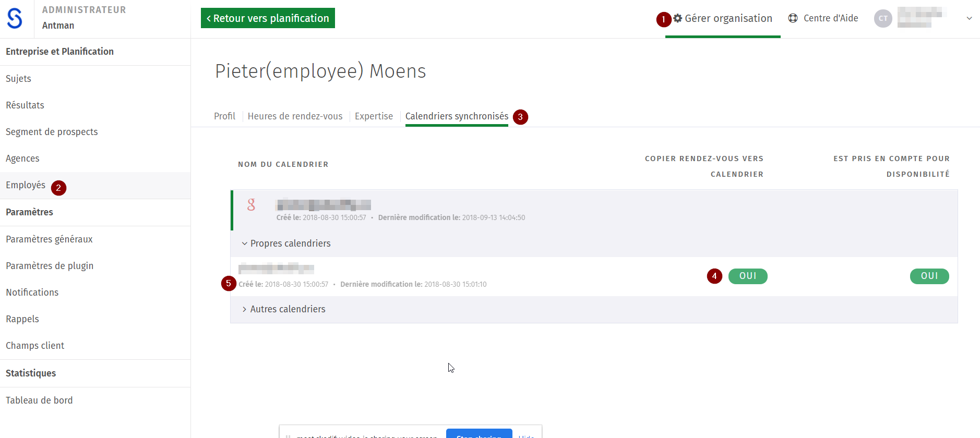Collapse the Propres calendriers section

tap(286, 244)
